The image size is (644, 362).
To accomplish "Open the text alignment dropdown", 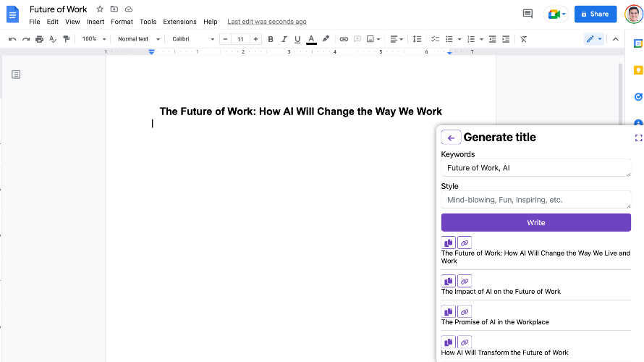I will click(x=397, y=39).
